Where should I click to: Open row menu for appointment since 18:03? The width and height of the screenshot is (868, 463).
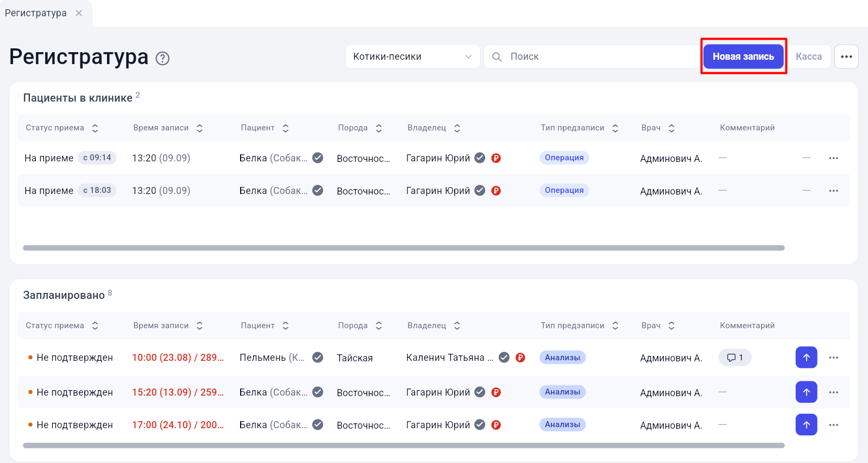(834, 191)
